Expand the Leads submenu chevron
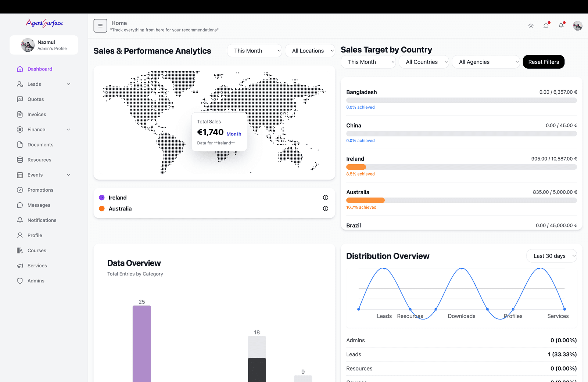The image size is (588, 382). coord(68,84)
